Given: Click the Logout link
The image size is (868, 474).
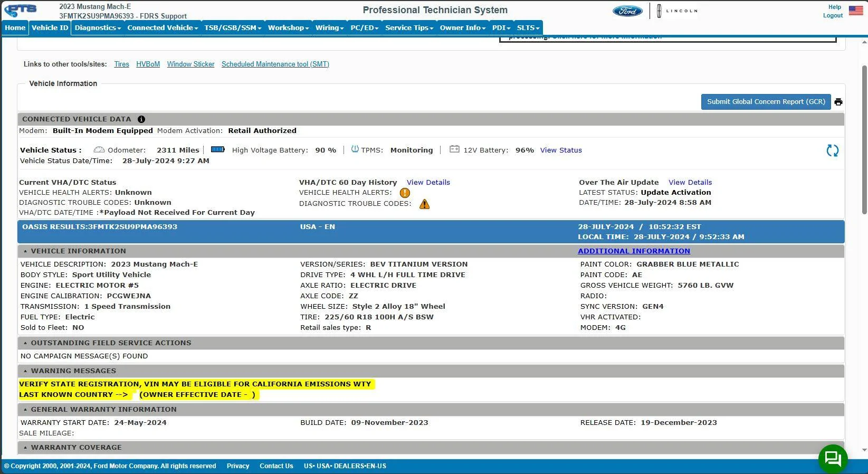Looking at the screenshot, I should [x=833, y=15].
